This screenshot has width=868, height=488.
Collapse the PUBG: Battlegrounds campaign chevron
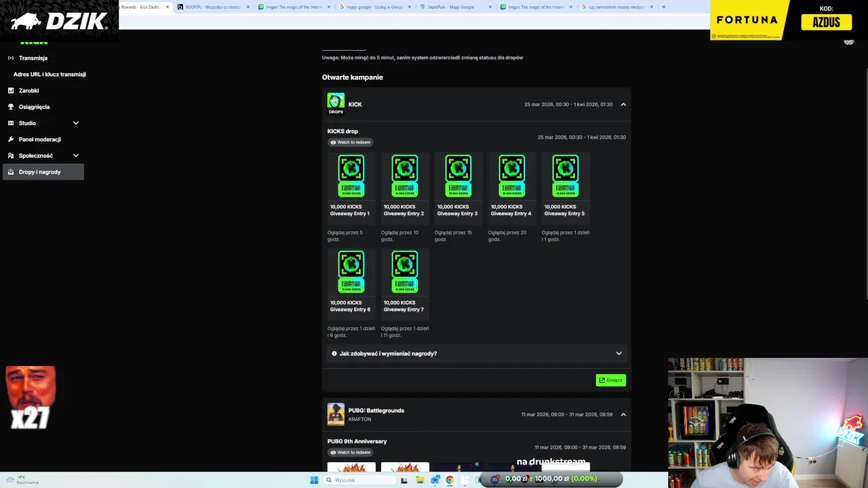pyautogui.click(x=623, y=414)
